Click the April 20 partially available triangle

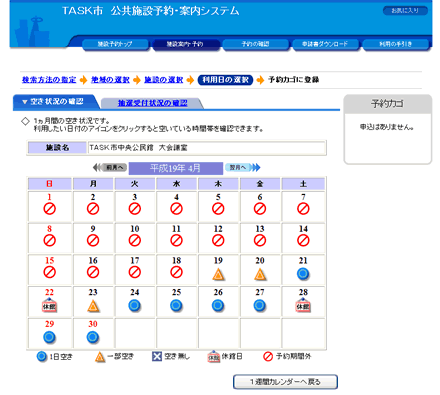(260, 275)
